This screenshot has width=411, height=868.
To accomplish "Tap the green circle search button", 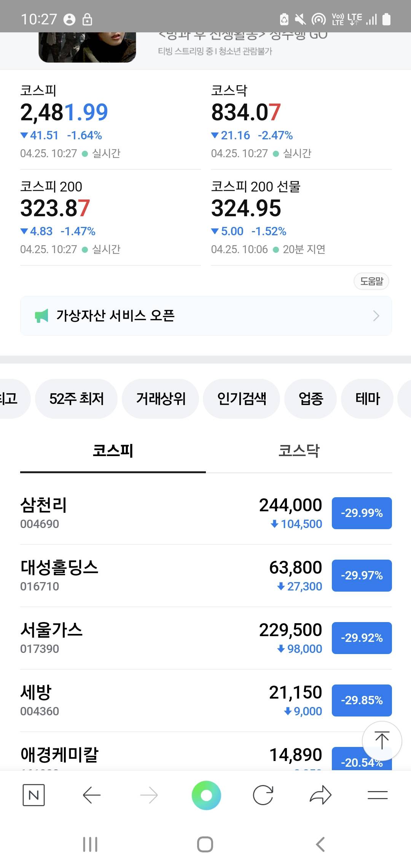I will [206, 795].
